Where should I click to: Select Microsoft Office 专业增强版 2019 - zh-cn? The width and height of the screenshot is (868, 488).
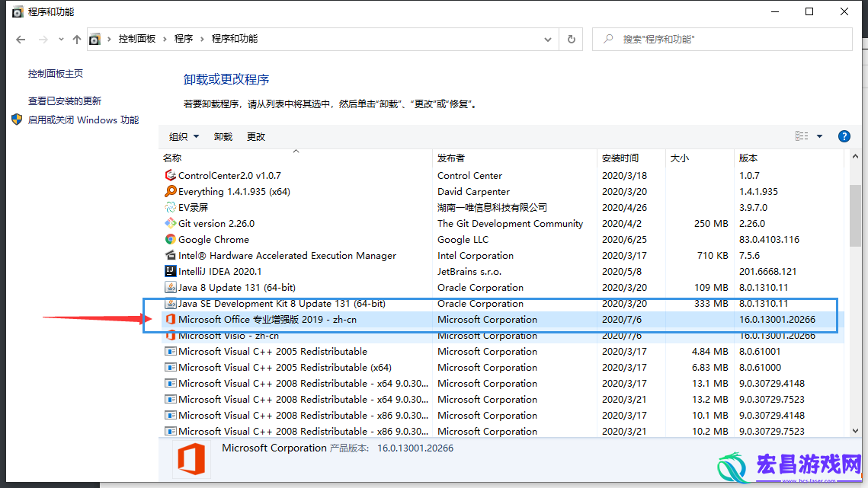pos(267,319)
